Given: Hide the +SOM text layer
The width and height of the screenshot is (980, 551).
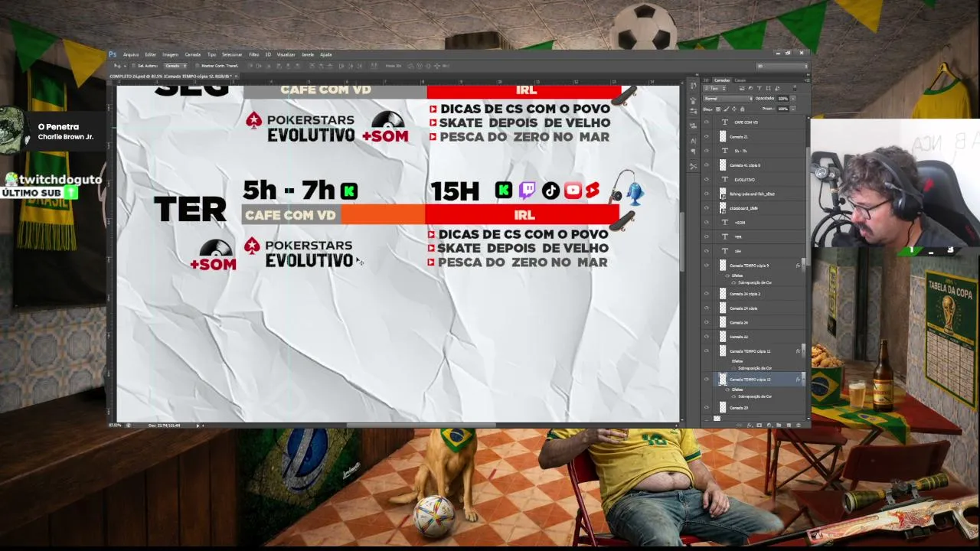Looking at the screenshot, I should (x=707, y=223).
